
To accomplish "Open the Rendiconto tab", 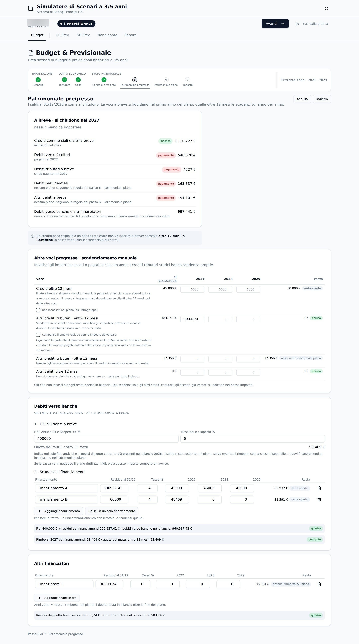I will 107,35.
